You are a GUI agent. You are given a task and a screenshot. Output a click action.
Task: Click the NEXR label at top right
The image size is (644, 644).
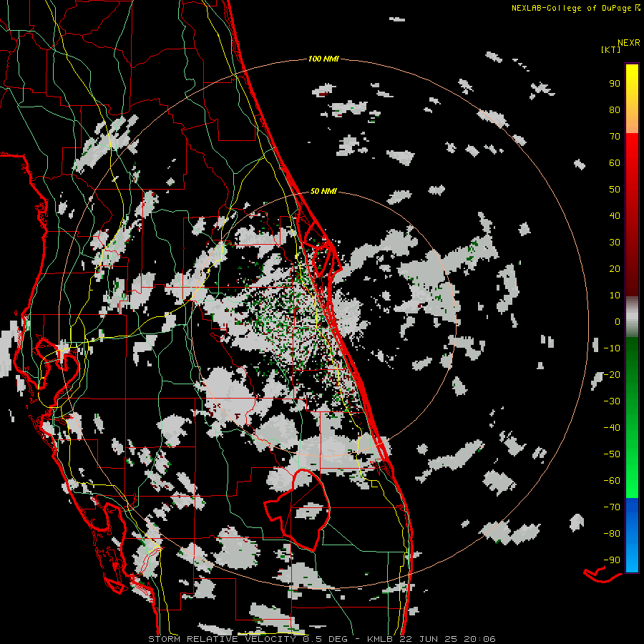(628, 43)
